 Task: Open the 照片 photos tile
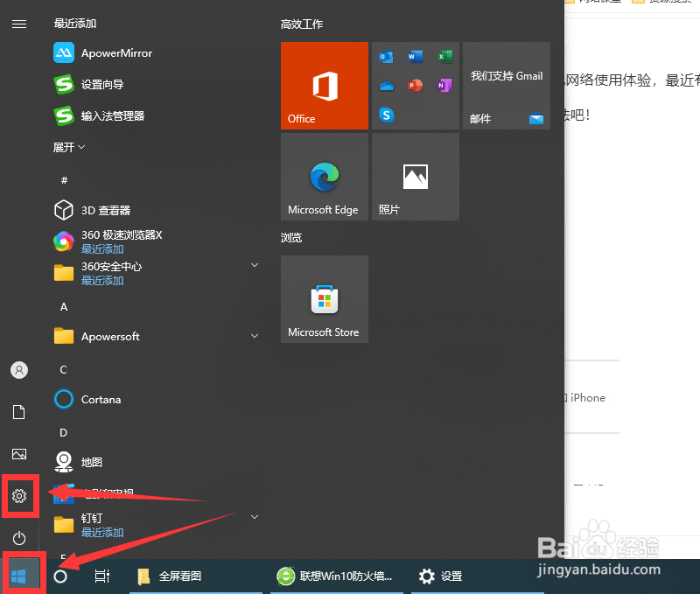point(416,177)
